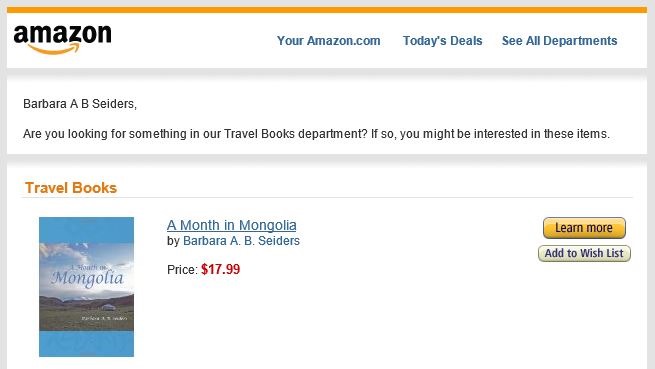Click the red $17.99 price

click(x=221, y=269)
